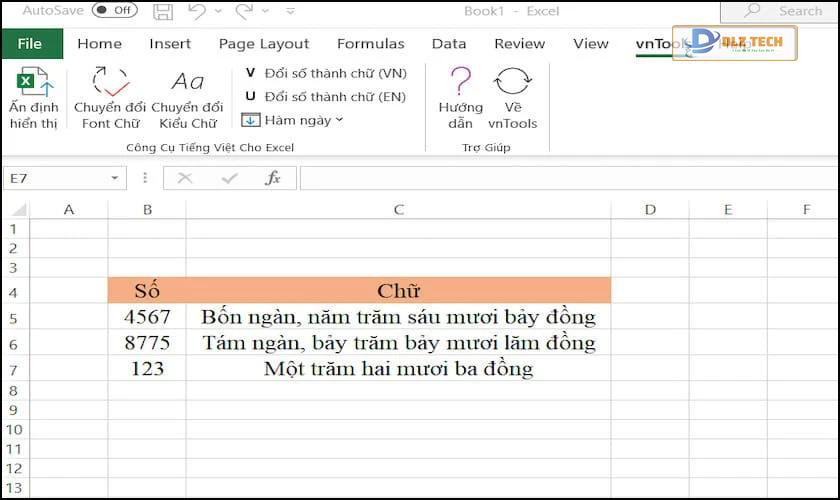The height and width of the screenshot is (500, 840).
Task: Click the formula bar Enter checkmark icon
Action: [x=229, y=178]
